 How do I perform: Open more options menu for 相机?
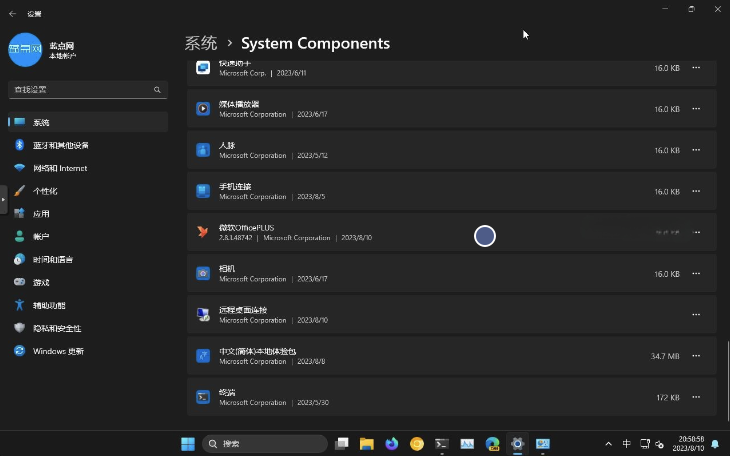(x=696, y=273)
